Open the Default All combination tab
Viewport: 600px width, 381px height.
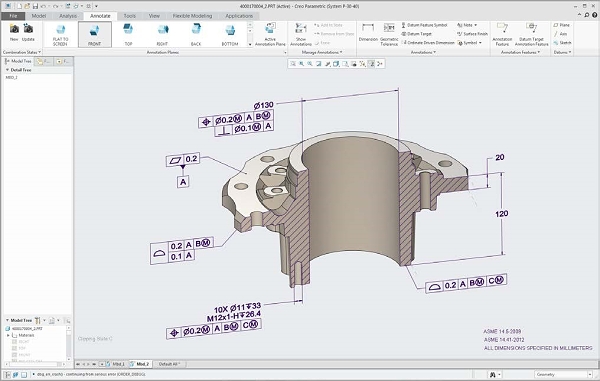click(170, 364)
